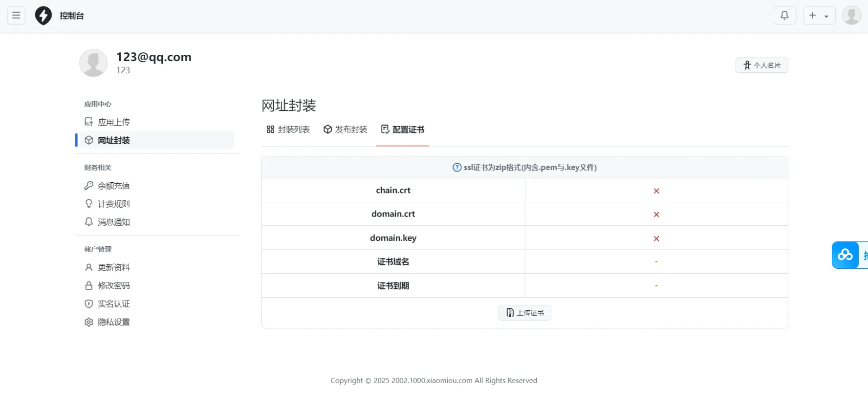The width and height of the screenshot is (868, 409).
Task: Go to 应用上传 in sidebar
Action: pos(113,122)
